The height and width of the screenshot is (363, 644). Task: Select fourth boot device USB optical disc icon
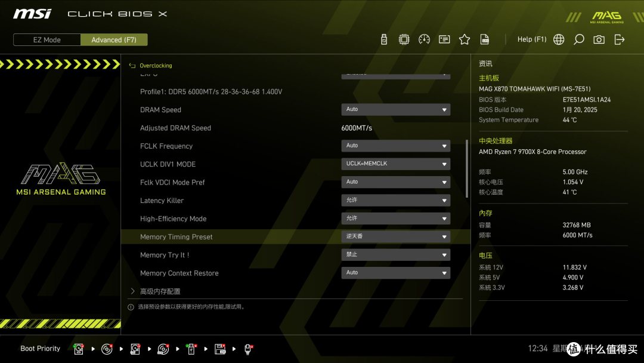pos(163,349)
